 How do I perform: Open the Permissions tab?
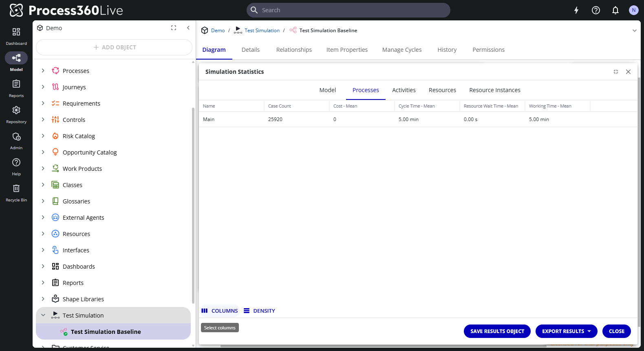[488, 50]
